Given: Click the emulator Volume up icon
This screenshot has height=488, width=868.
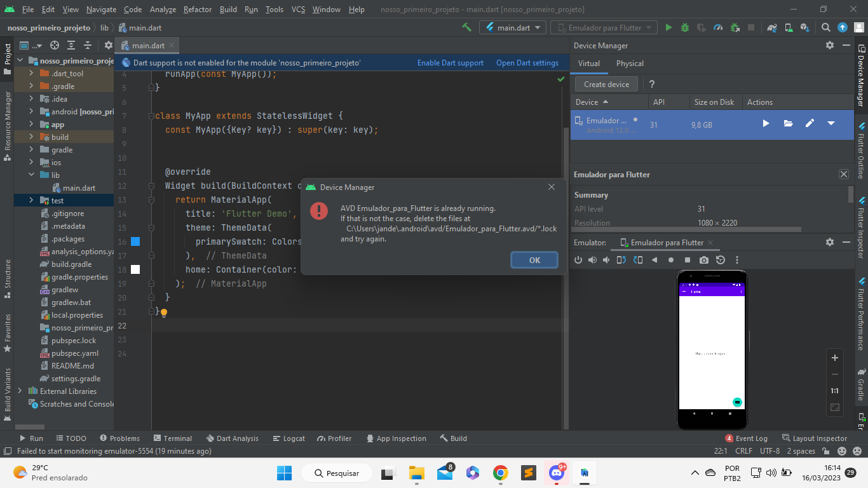Looking at the screenshot, I should click(x=593, y=260).
